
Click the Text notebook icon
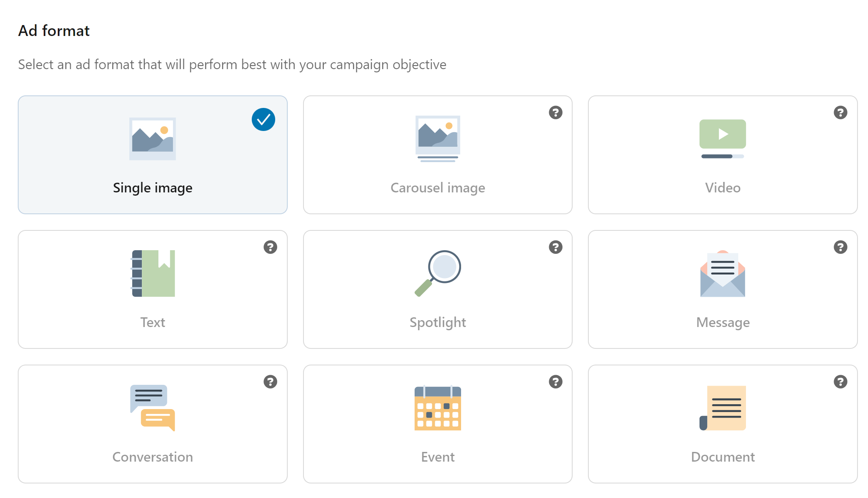[x=153, y=273]
